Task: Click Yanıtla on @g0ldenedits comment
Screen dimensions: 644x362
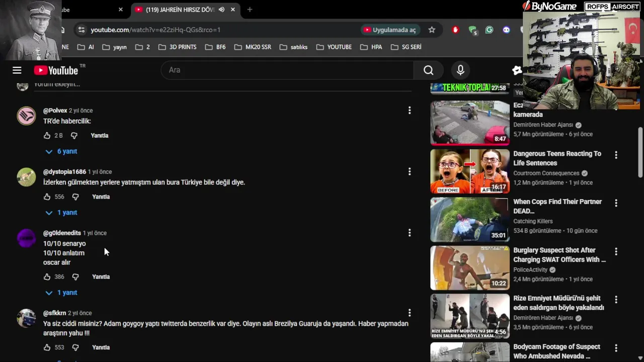Action: tap(101, 277)
